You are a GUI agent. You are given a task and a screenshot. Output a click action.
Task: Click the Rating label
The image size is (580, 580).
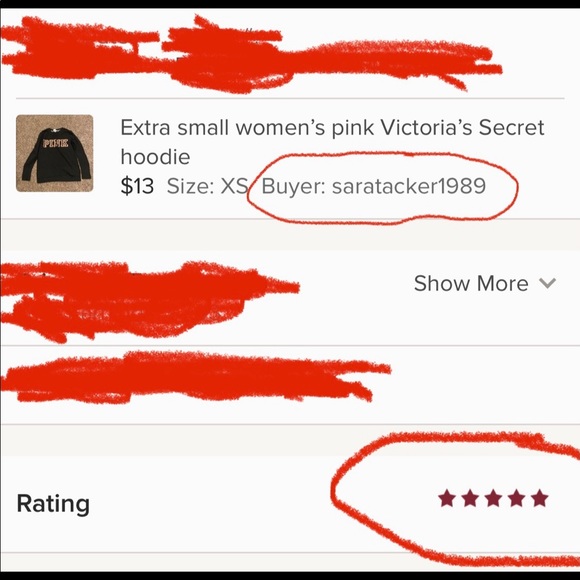click(x=53, y=504)
